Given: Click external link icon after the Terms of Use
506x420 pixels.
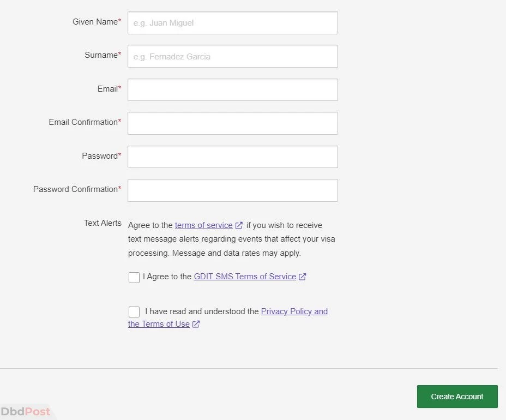Looking at the screenshot, I should tap(196, 324).
